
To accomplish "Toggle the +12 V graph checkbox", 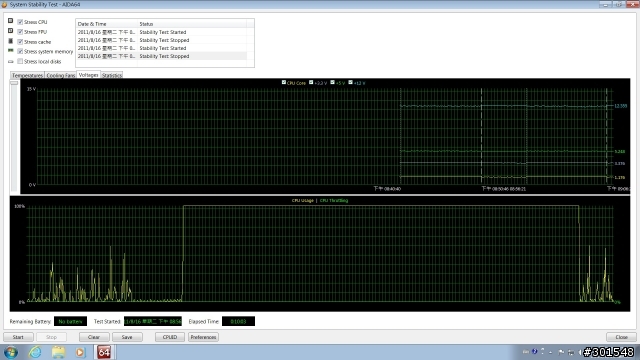I will [x=350, y=82].
